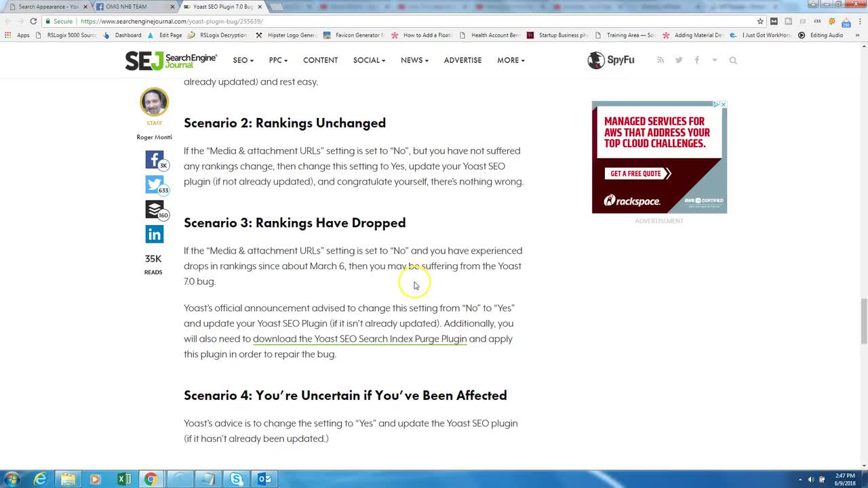Open the Favicon Generator bookmark
868x488 pixels.
pos(354,35)
